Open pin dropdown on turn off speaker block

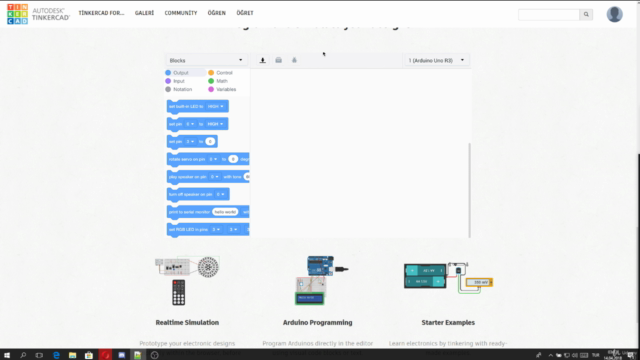pyautogui.click(x=220, y=194)
